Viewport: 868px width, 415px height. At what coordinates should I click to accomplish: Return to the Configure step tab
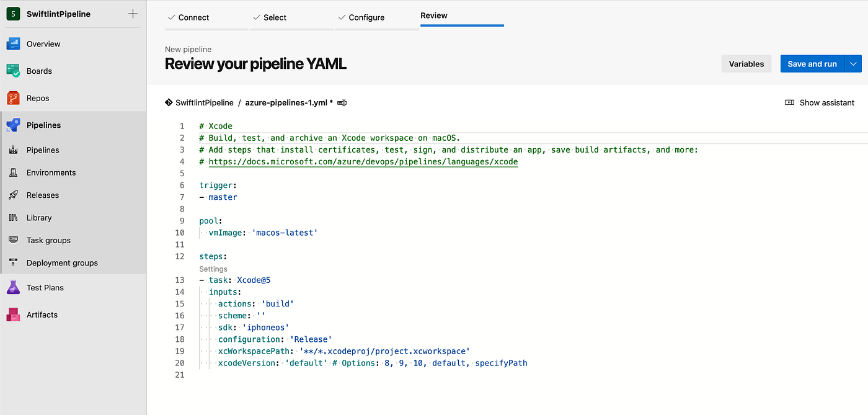[366, 17]
